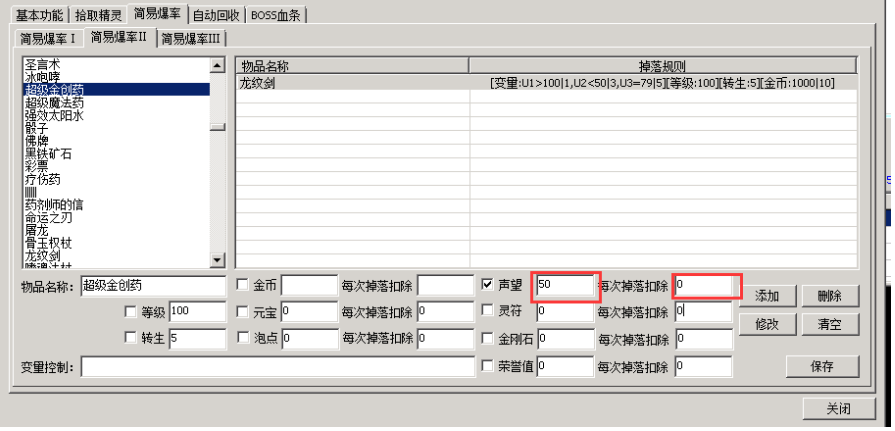Enable the 转生 checkbox

tap(130, 338)
